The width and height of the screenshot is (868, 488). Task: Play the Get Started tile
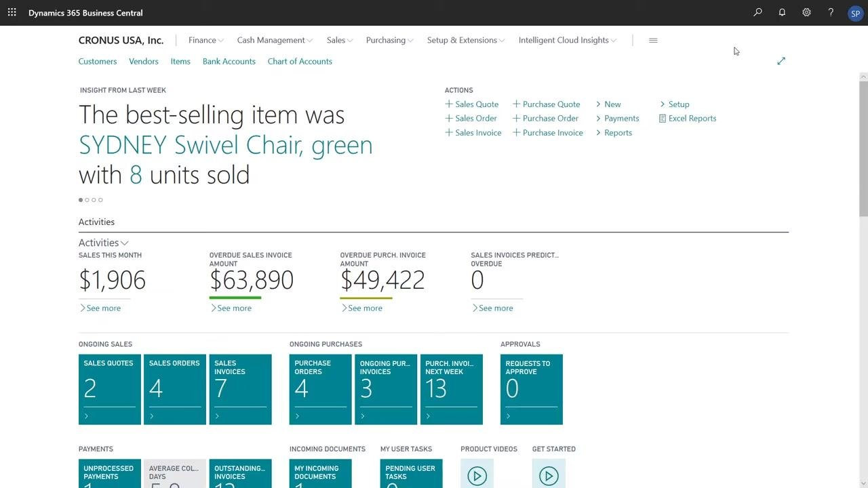click(549, 474)
